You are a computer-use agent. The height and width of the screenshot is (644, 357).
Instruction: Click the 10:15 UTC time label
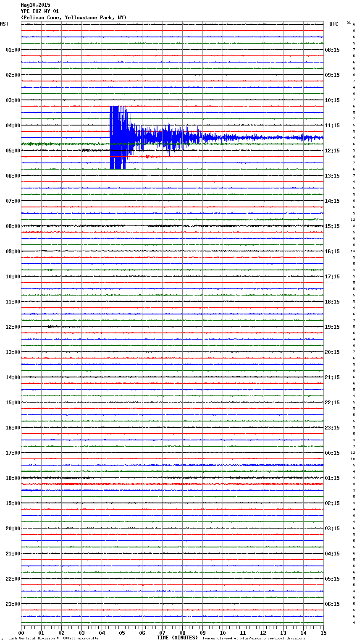[x=332, y=100]
